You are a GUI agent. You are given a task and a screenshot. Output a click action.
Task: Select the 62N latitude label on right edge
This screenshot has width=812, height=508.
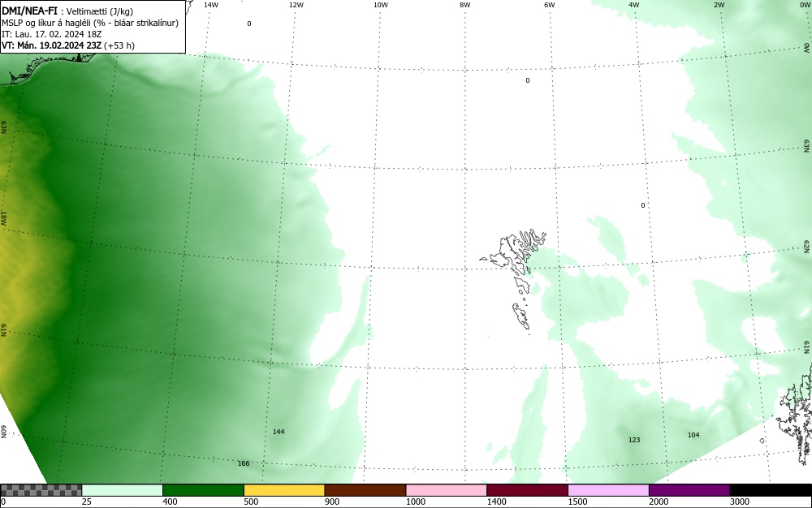[807, 247]
